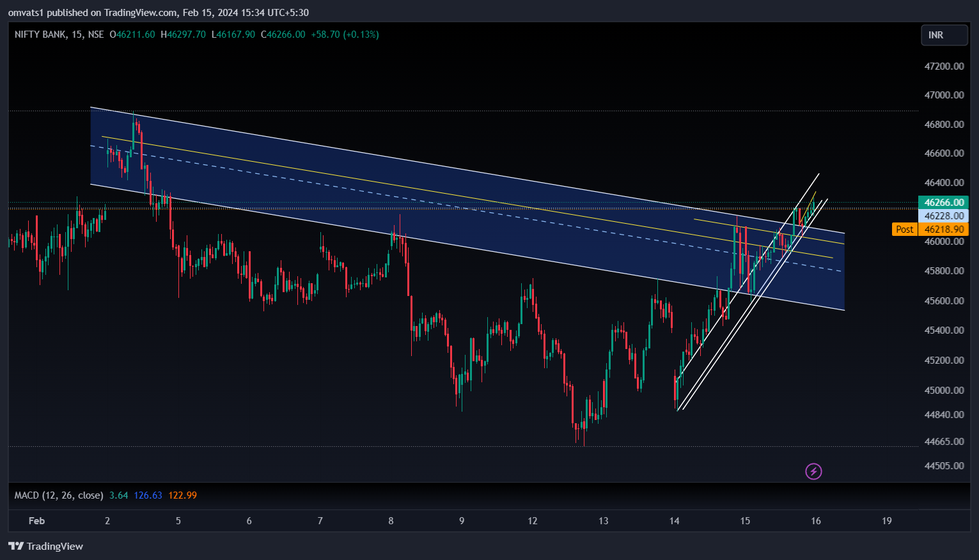979x560 pixels.
Task: Click the 47000.00 price axis label
Action: point(944,95)
